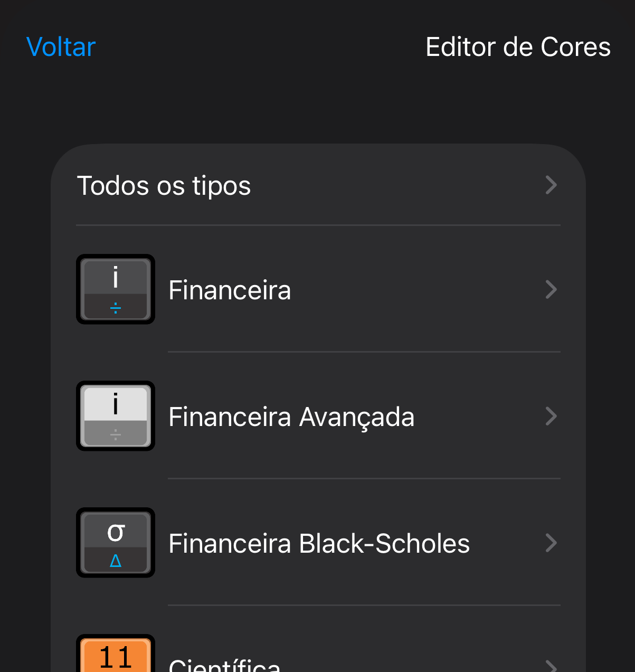Click the Editor de Cores title
Screen dimensions: 635x672
click(x=518, y=47)
